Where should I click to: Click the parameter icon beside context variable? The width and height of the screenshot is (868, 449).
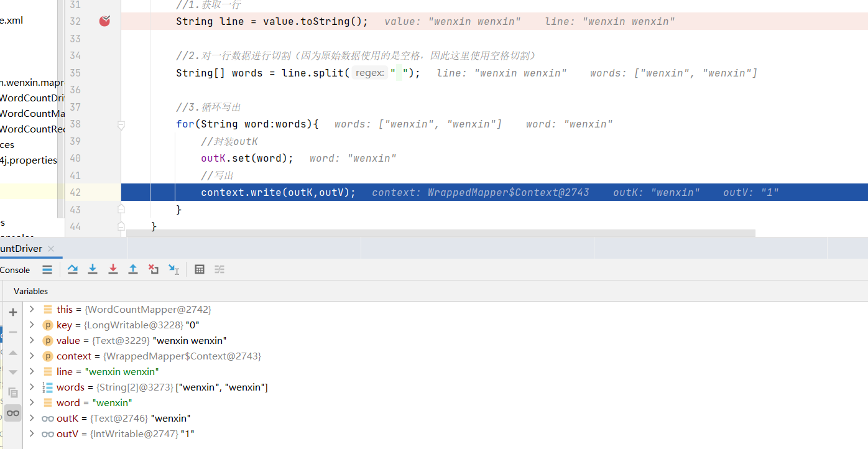(48, 356)
